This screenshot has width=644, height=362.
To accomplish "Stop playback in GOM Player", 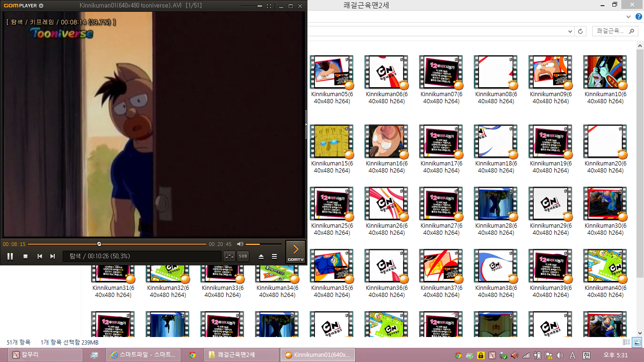I will coord(25,256).
